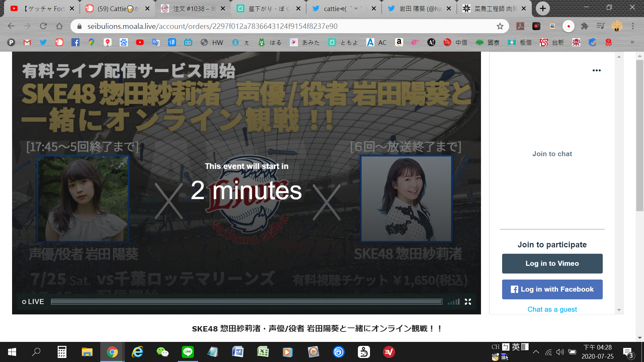
Task: Open Chrome's three-dot menu
Action: pyautogui.click(x=633, y=26)
